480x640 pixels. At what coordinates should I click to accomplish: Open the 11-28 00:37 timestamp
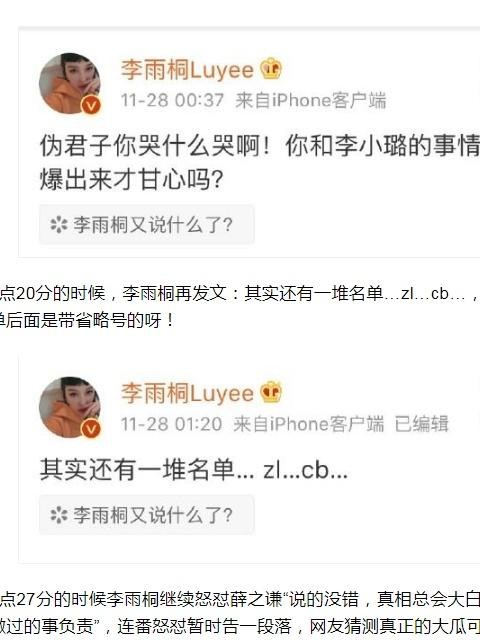(x=173, y=100)
